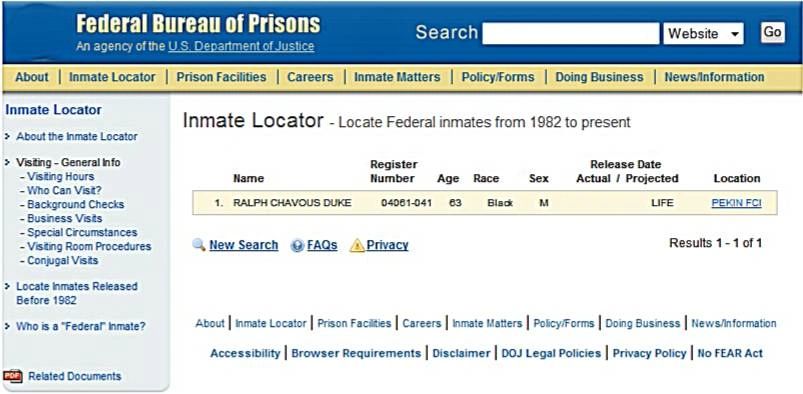This screenshot has height=394, width=803.
Task: Open the Website search scope dropdown
Action: pos(704,34)
